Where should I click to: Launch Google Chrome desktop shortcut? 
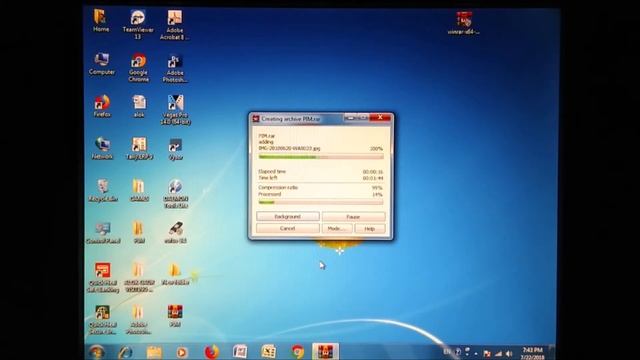[138, 67]
